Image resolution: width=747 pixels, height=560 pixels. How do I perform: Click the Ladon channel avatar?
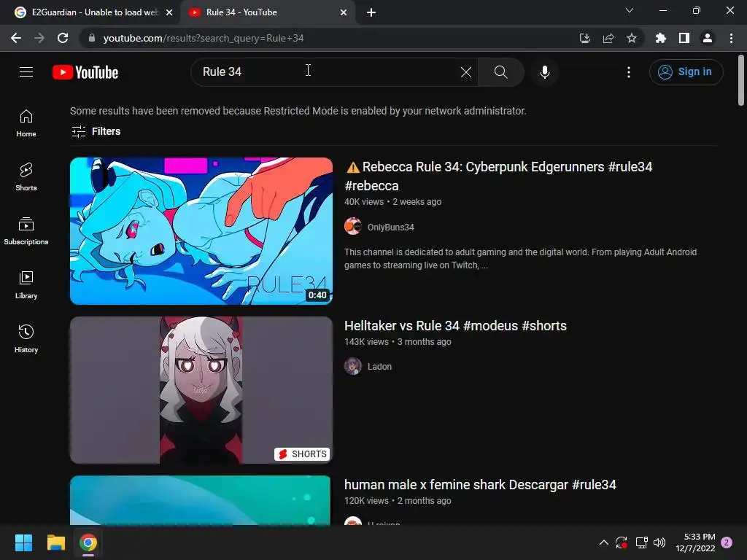click(x=353, y=366)
